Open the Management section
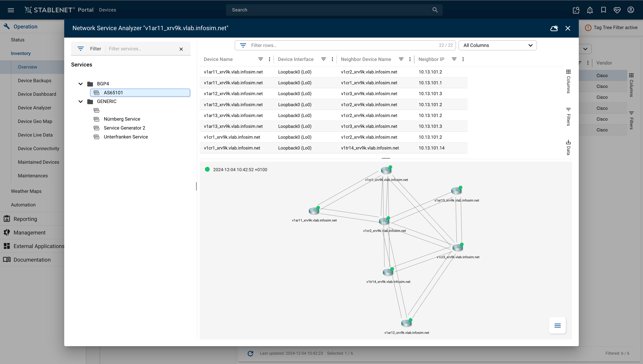 [29, 233]
